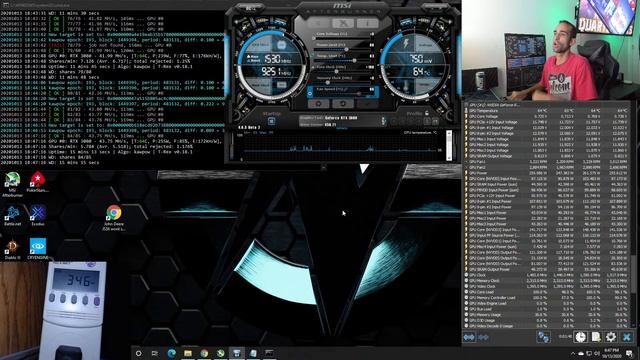The width and height of the screenshot is (640, 360).
Task: Select the GPU Fan2 sensor row
Action: (547, 167)
